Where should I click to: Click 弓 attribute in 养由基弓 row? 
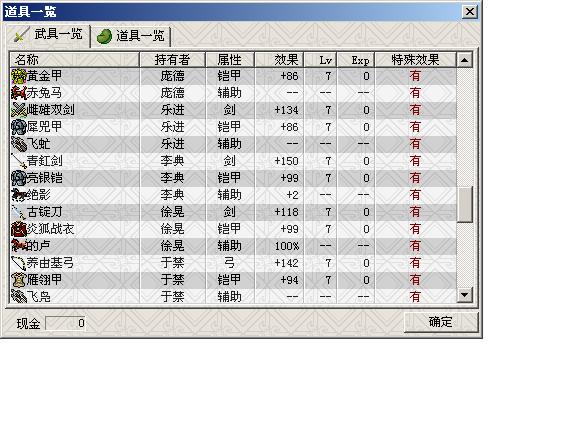[230, 263]
